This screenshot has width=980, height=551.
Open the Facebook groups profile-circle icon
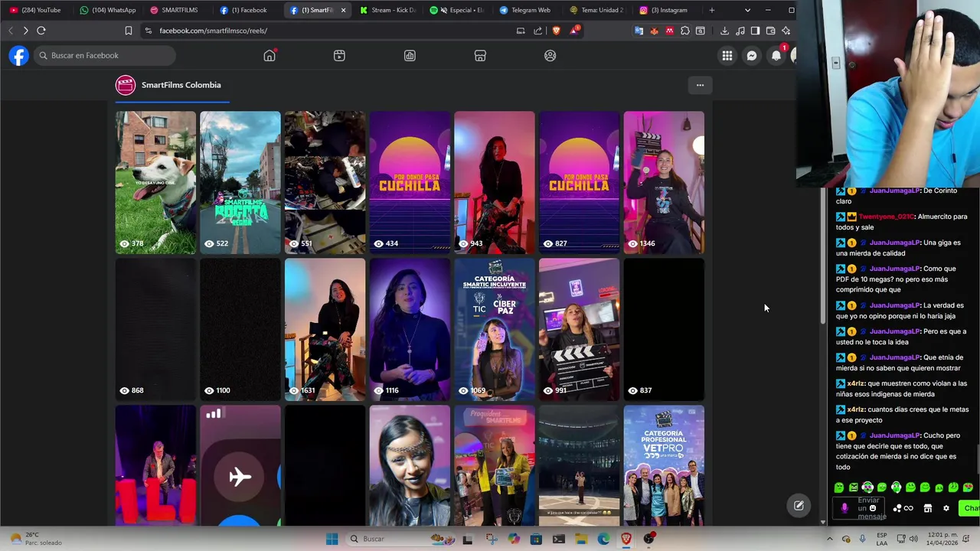click(550, 56)
